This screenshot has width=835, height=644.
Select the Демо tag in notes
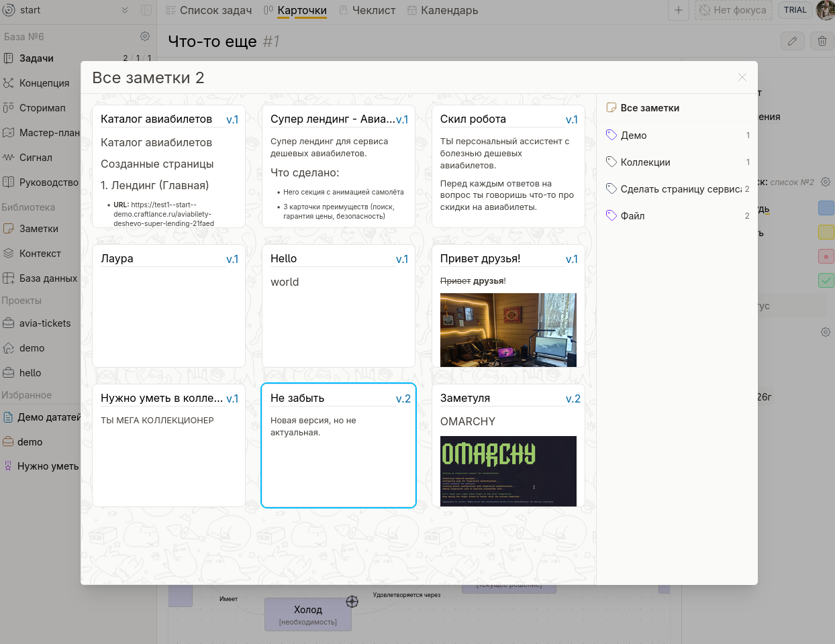coord(633,136)
